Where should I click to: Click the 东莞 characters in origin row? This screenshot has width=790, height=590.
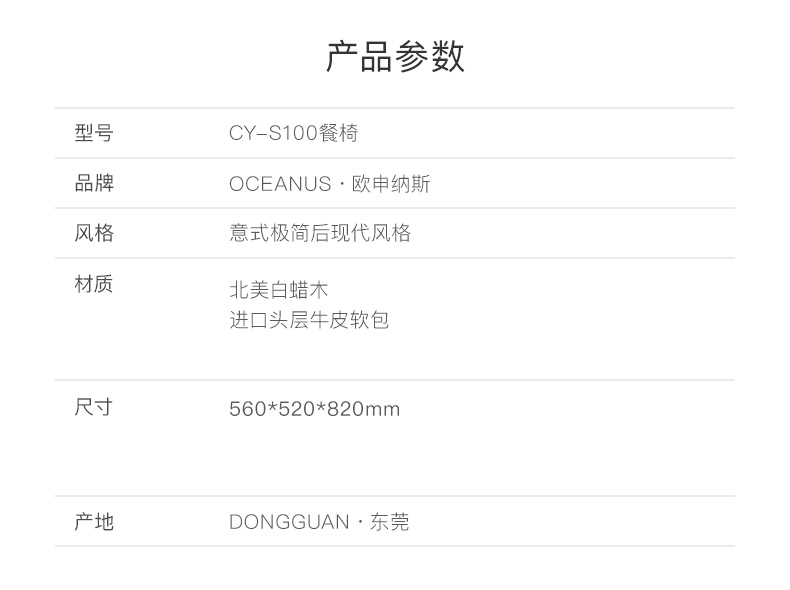[x=389, y=522]
